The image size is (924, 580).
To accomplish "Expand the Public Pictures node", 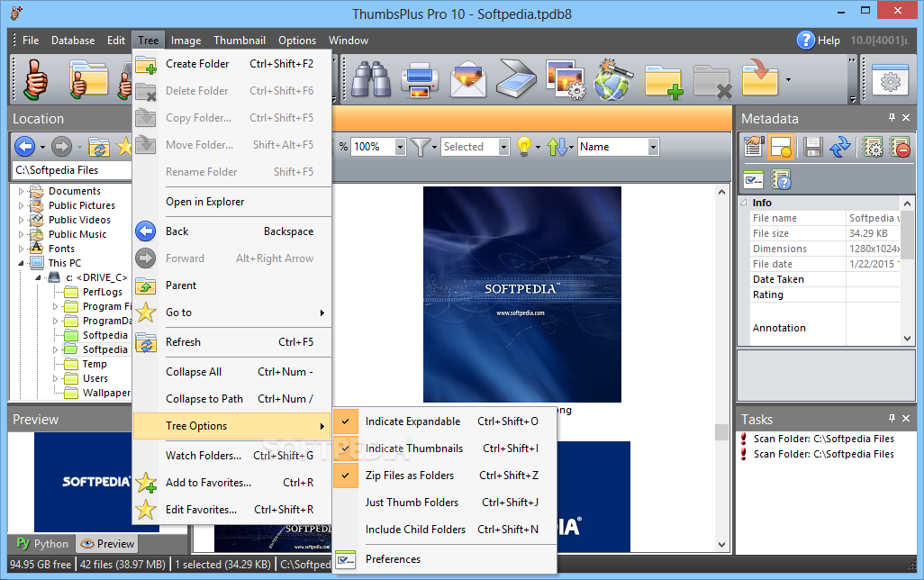I will pyautogui.click(x=22, y=205).
